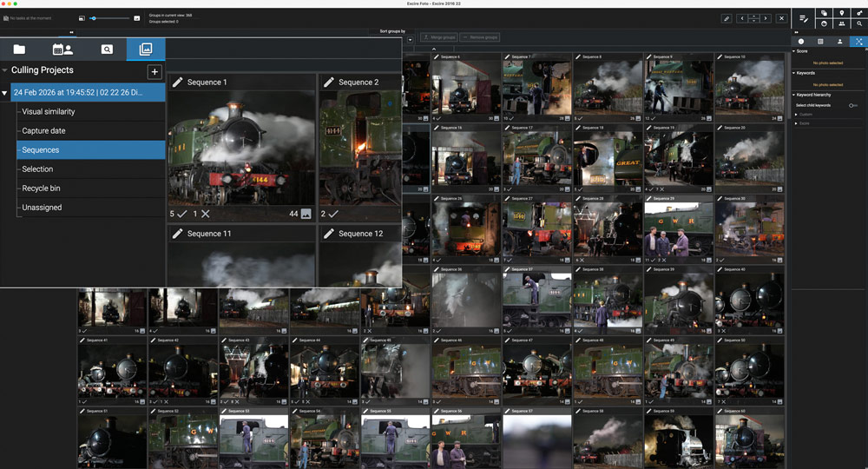Open the metadata edit list icon
The height and width of the screenshot is (469, 868).
tap(804, 18)
